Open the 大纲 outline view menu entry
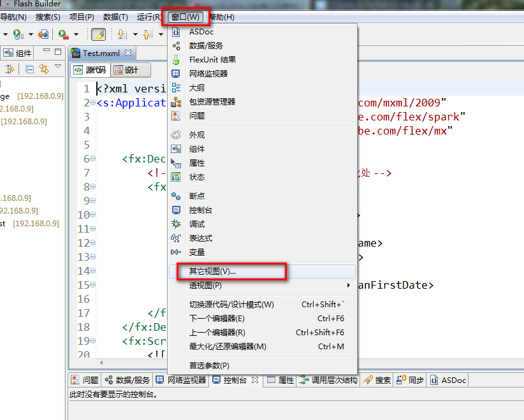Viewport: 524px width, 420px height. (263, 88)
